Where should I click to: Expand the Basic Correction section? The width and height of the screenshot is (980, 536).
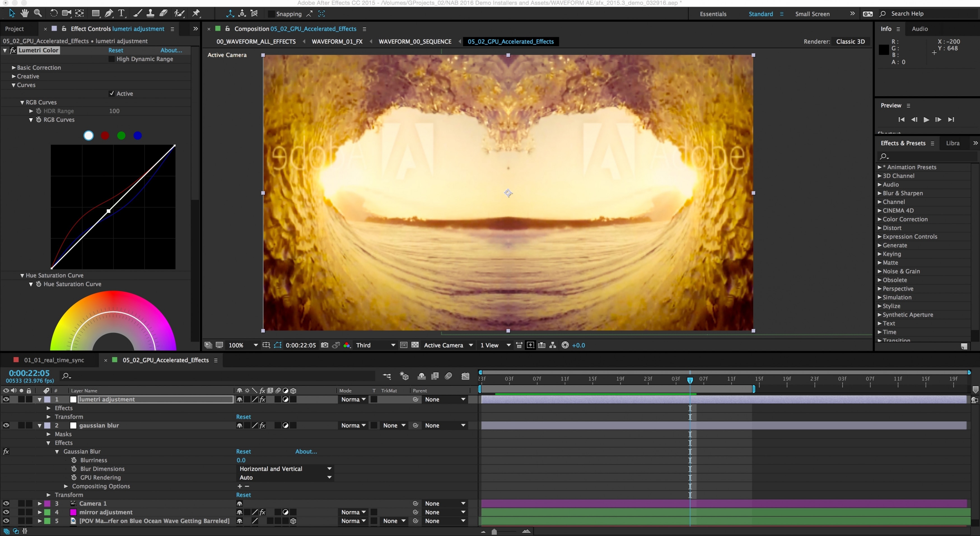tap(14, 68)
